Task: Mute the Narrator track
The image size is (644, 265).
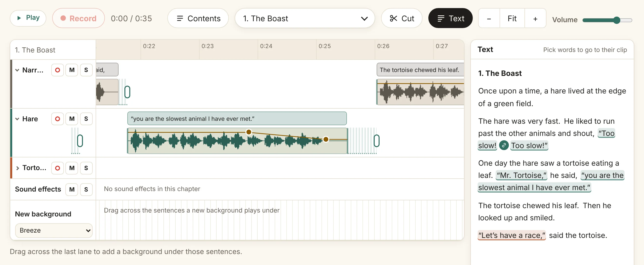Action: [72, 70]
